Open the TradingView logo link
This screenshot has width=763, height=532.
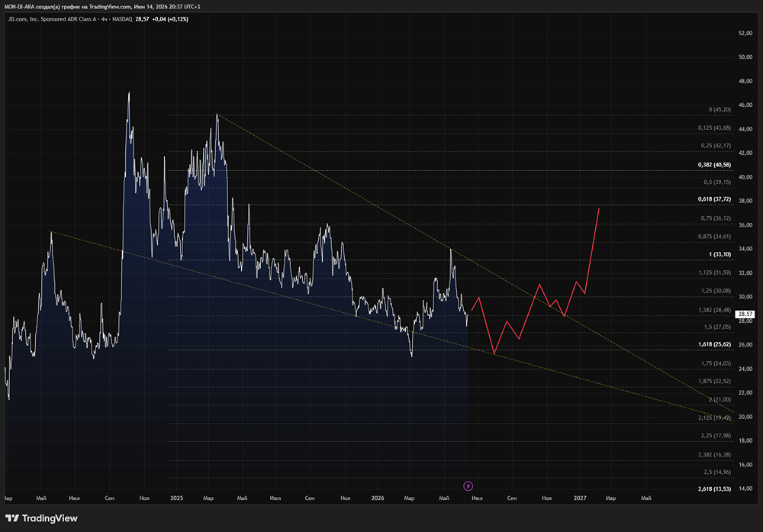tap(41, 518)
